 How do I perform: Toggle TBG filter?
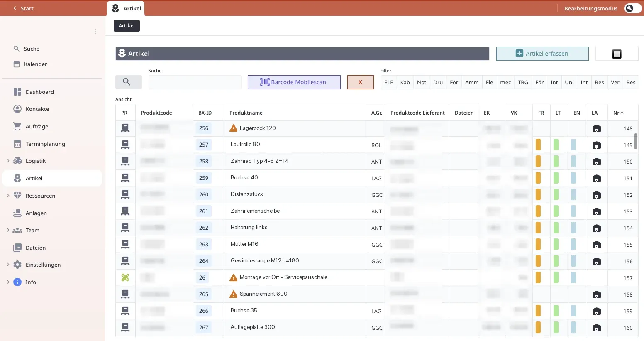pyautogui.click(x=523, y=82)
